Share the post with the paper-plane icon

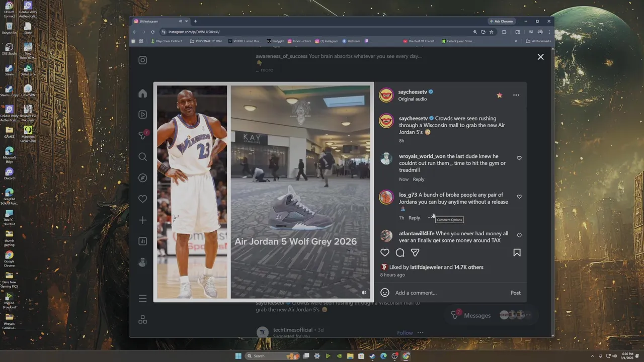point(415,252)
